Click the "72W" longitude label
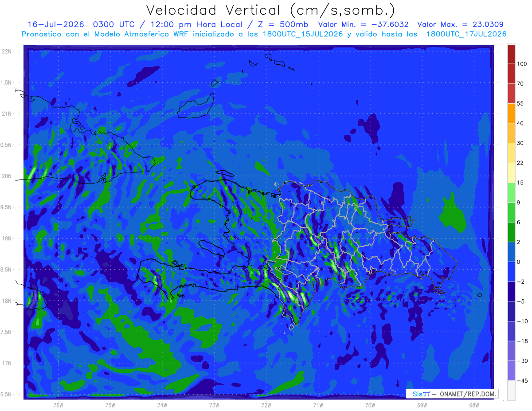The width and height of the screenshot is (532, 411). [x=266, y=405]
